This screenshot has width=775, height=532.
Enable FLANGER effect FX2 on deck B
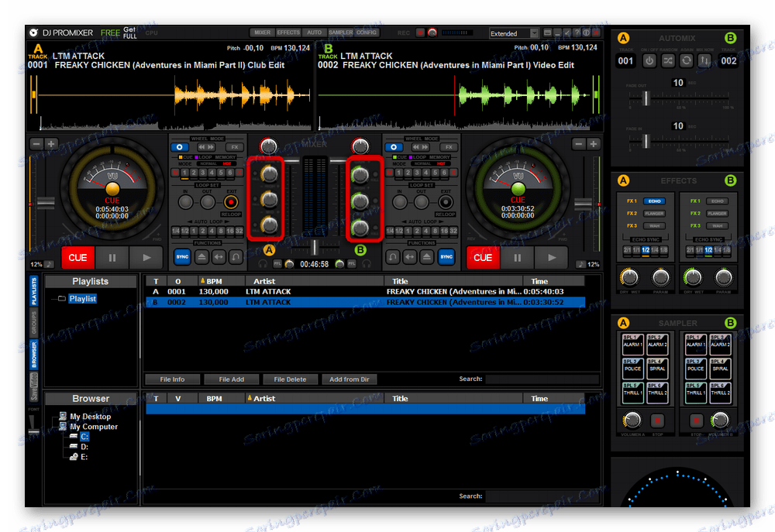click(x=717, y=214)
